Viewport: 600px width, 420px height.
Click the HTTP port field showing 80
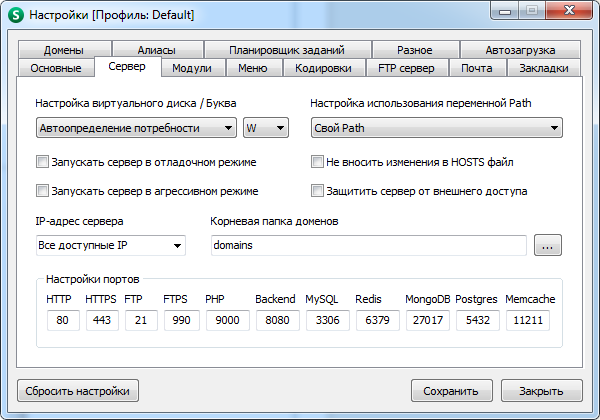[62, 321]
